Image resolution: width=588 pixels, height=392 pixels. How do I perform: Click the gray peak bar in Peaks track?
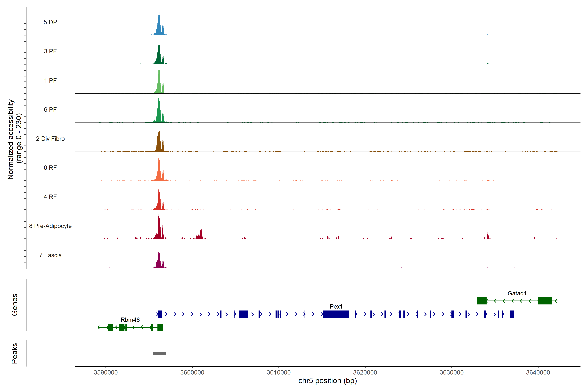tap(160, 353)
